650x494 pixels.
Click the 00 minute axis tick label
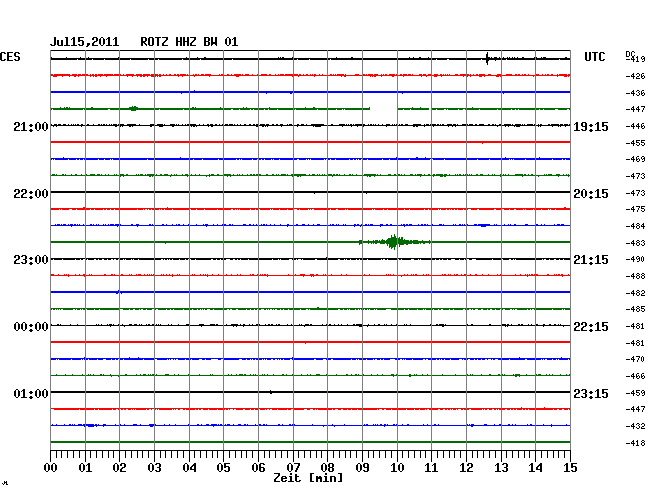pos(51,468)
